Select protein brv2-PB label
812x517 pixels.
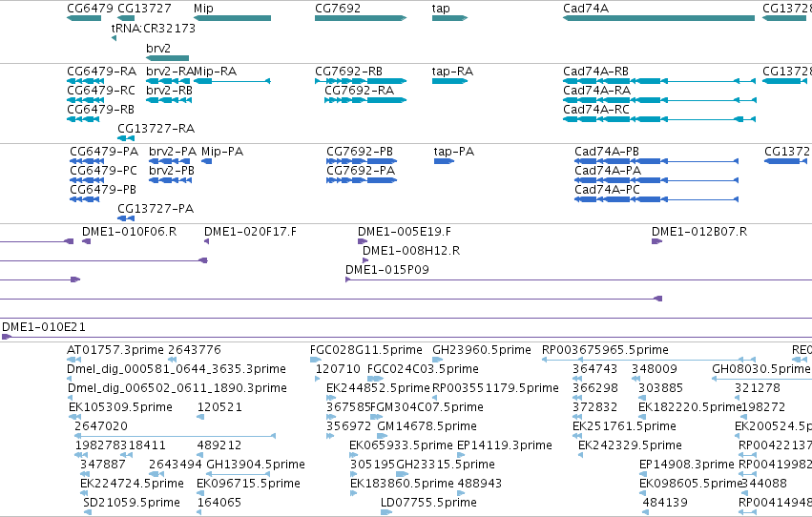(x=172, y=171)
